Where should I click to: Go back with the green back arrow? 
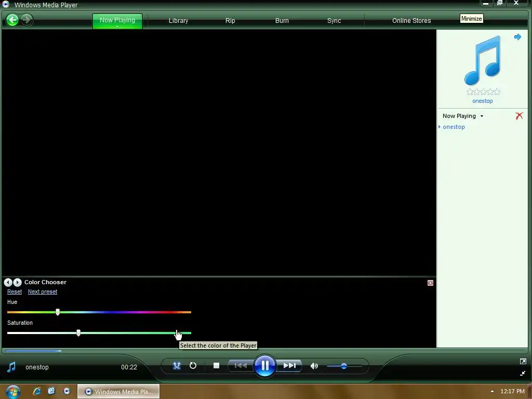(12, 20)
